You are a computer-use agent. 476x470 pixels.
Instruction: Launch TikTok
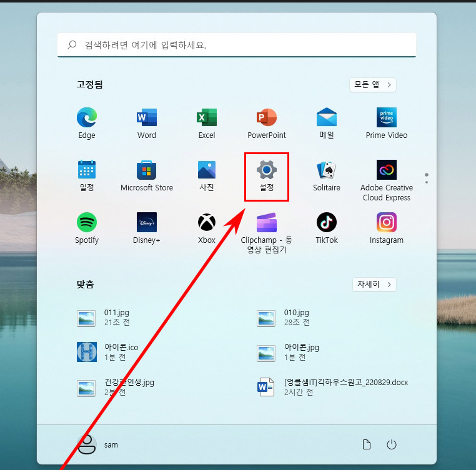pos(327,228)
